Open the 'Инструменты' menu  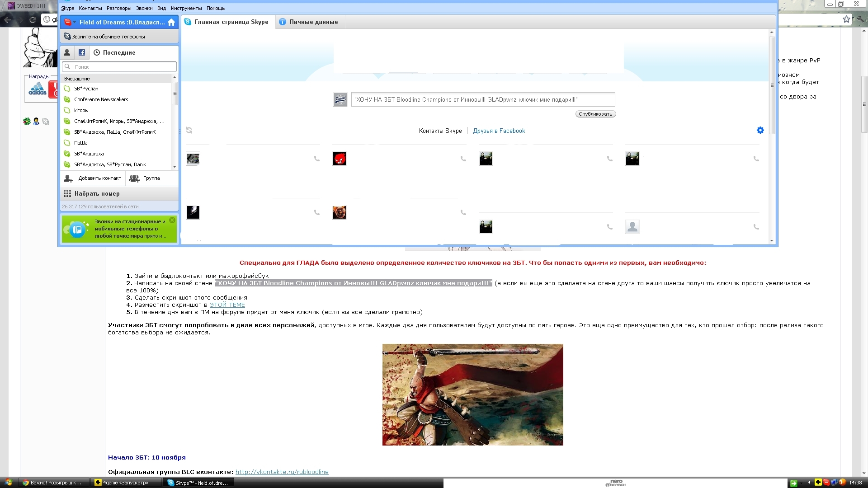186,8
